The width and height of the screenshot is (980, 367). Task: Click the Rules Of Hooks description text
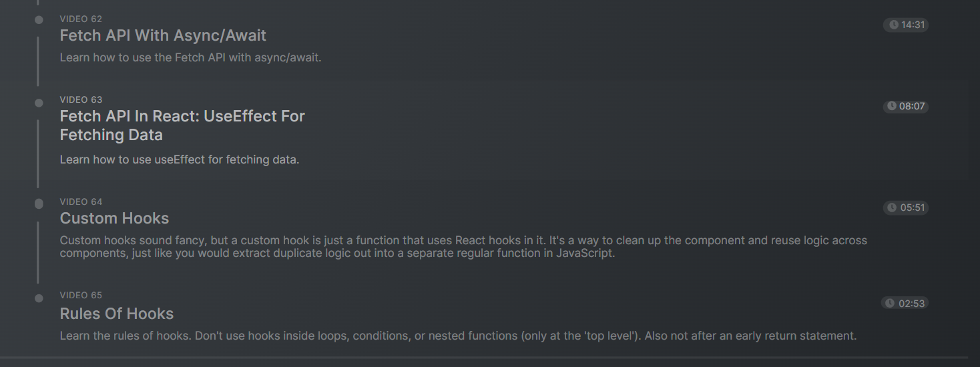pyautogui.click(x=458, y=336)
